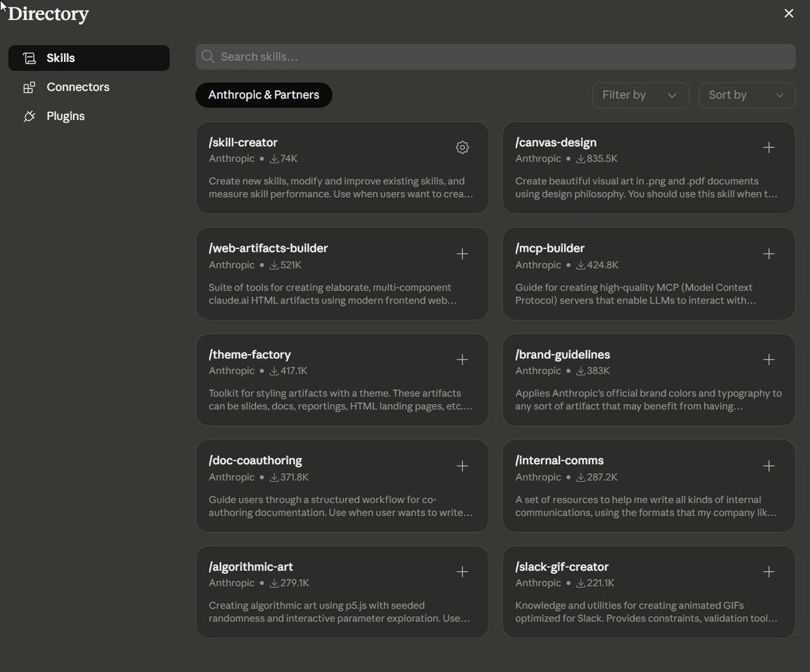Add the canvas-design skill with plus icon
Screen dimensions: 810x672
coord(769,148)
